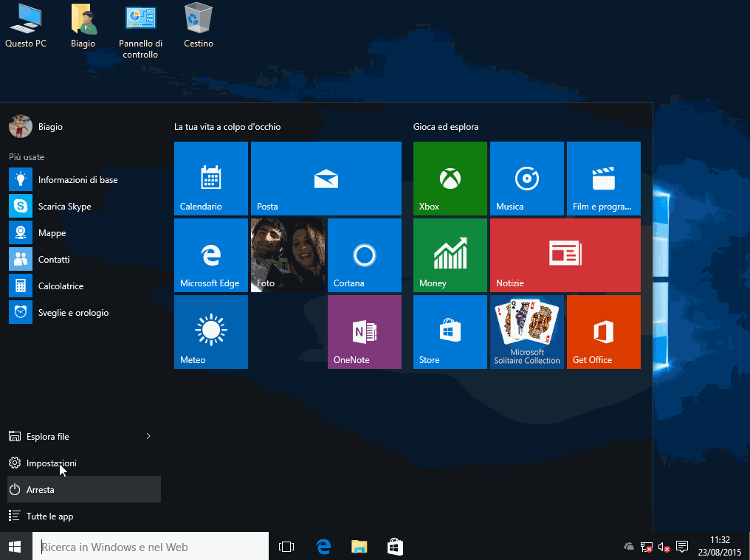Click Arresta power option

41,490
